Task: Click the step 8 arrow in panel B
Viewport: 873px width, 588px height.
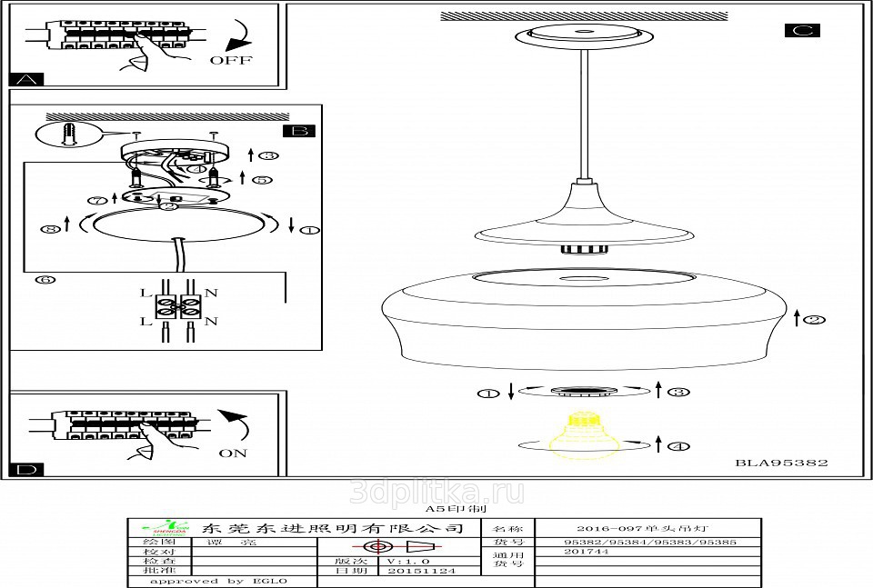Action: click(55, 226)
